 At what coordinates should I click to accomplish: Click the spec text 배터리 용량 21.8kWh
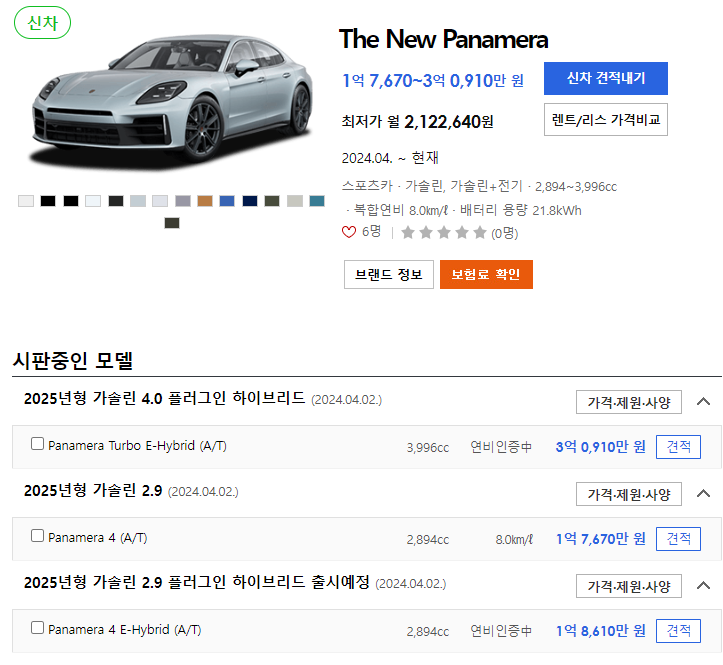point(521,211)
